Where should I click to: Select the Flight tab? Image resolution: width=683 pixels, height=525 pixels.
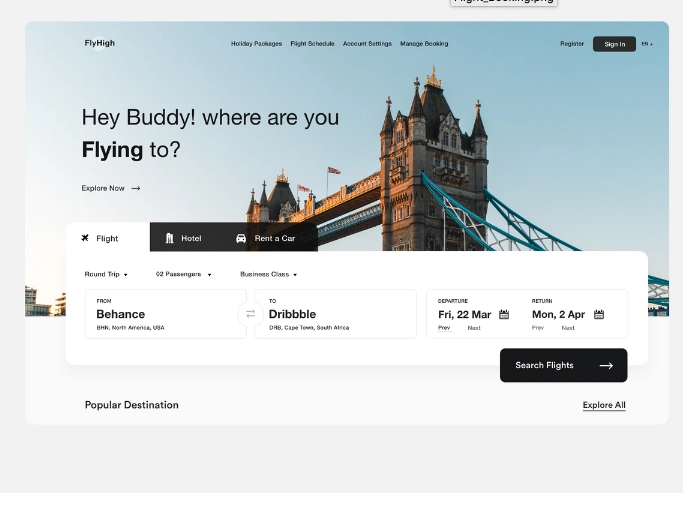108,237
